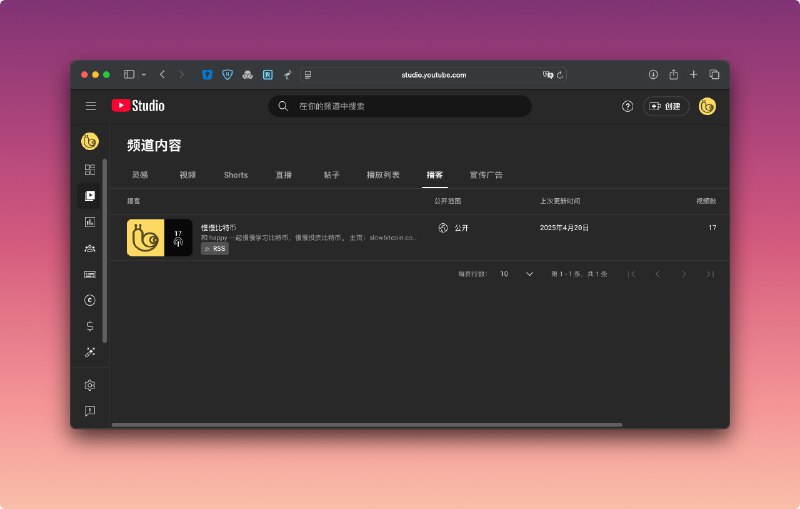Viewport: 800px width, 509px height.
Task: Go back in Safari
Action: [x=162, y=74]
